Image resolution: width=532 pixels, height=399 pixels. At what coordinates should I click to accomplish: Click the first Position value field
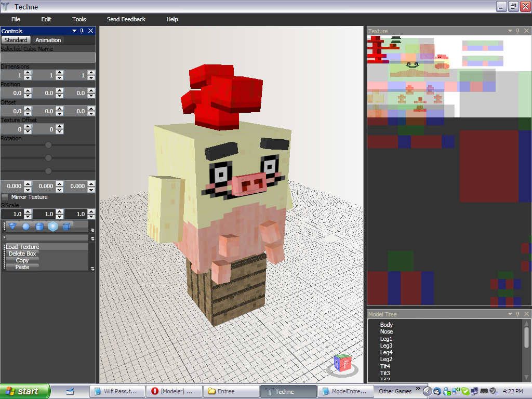tap(12, 93)
